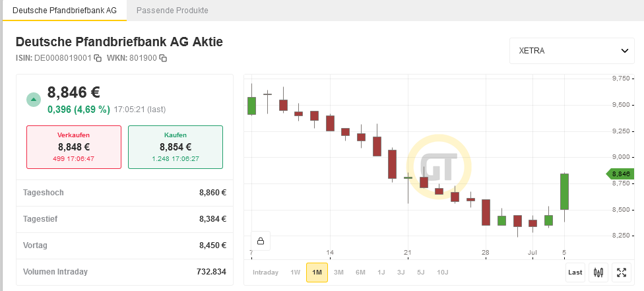Click the green price-up arrow indicator
The image size is (644, 291).
(x=34, y=99)
